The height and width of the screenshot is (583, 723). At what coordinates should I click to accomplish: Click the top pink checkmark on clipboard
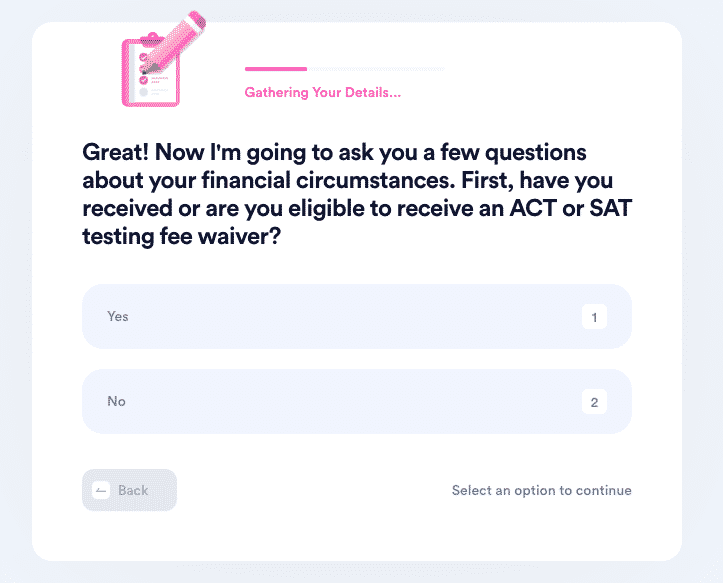pos(143,57)
